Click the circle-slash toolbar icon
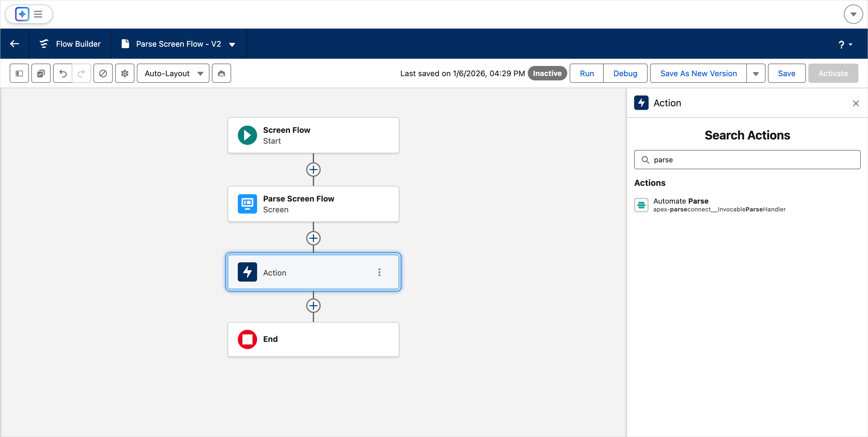868x437 pixels. pyautogui.click(x=103, y=73)
